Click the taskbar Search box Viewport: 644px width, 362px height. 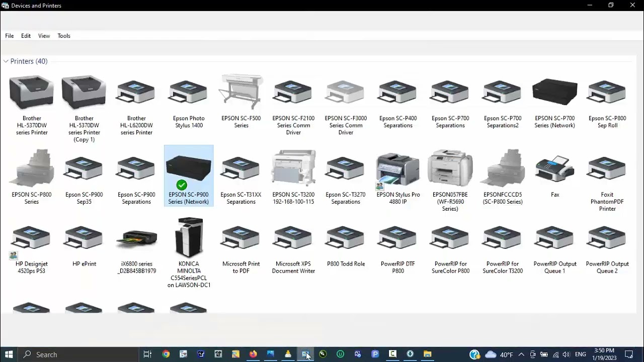tap(78, 354)
